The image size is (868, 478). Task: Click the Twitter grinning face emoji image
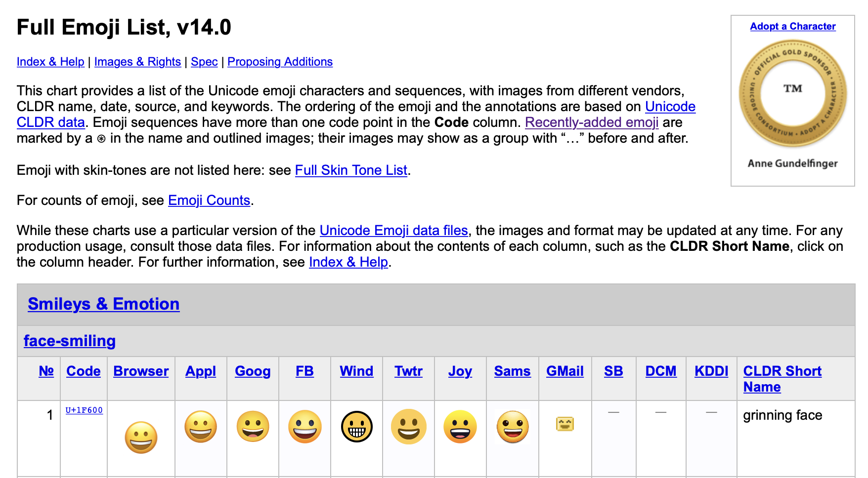point(408,427)
